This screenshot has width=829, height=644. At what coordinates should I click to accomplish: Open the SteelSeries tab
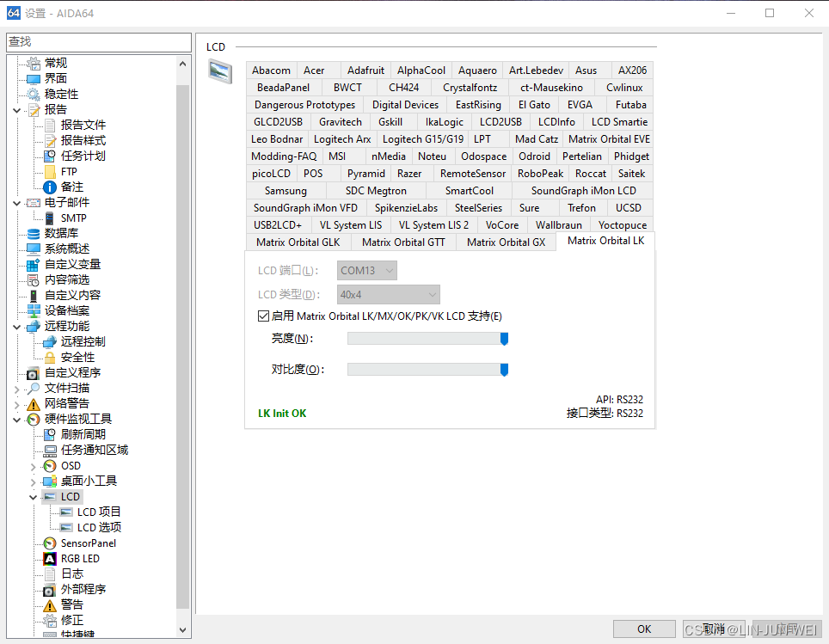coord(478,208)
